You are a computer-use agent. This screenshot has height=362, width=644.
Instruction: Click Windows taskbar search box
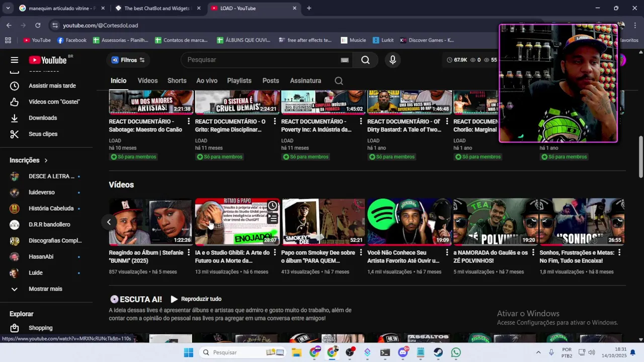[x=243, y=352]
